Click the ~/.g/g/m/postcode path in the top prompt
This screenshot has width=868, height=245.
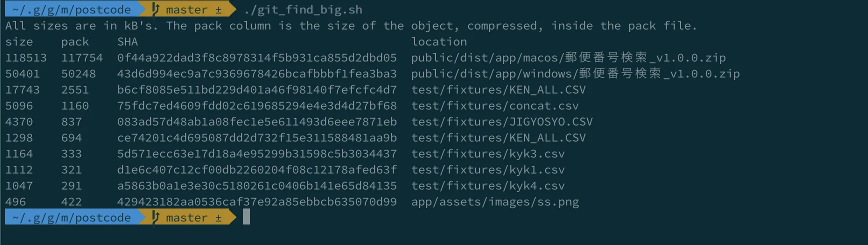(x=71, y=9)
